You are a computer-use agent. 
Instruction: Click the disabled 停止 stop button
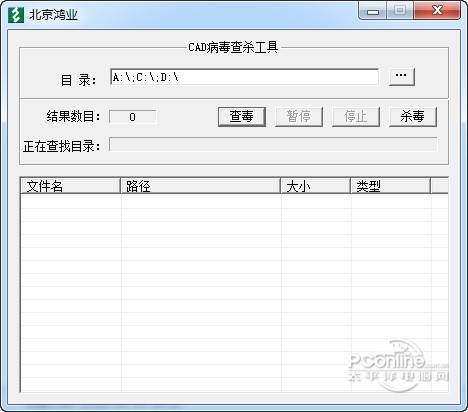(x=356, y=117)
